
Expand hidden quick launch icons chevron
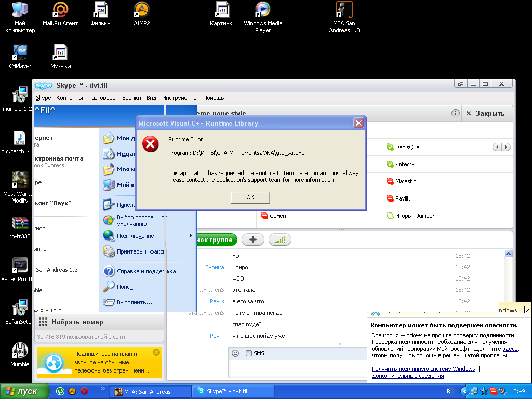(x=102, y=389)
